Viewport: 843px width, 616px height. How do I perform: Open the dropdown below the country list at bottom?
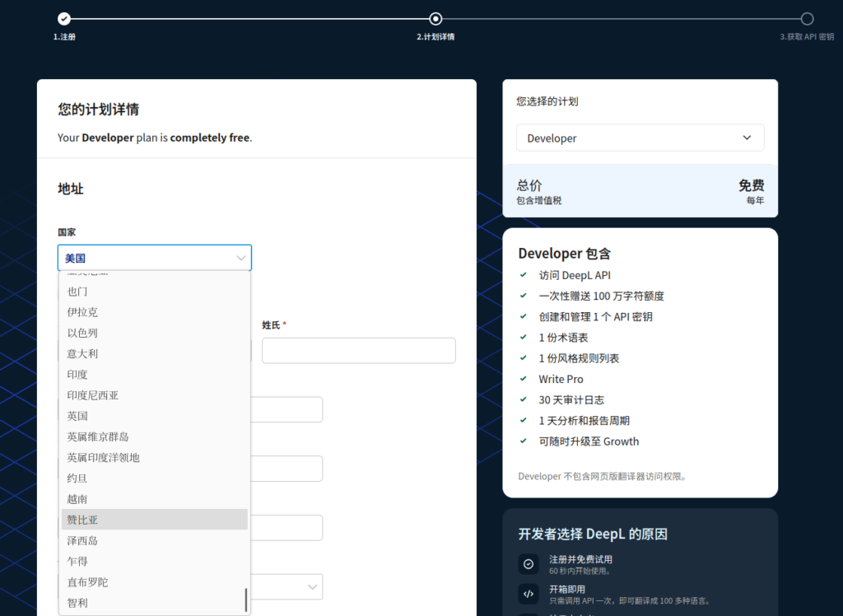[x=286, y=587]
